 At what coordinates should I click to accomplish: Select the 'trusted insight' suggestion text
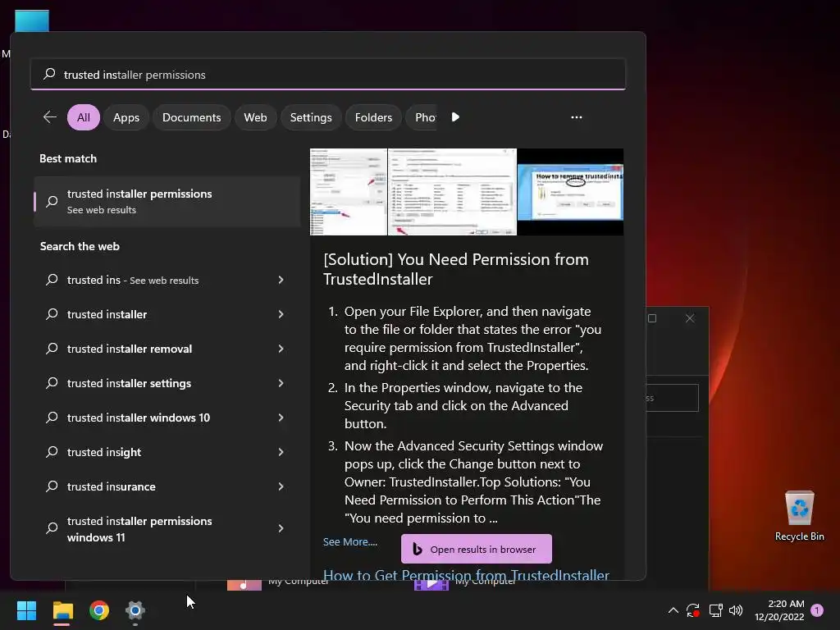coord(104,452)
